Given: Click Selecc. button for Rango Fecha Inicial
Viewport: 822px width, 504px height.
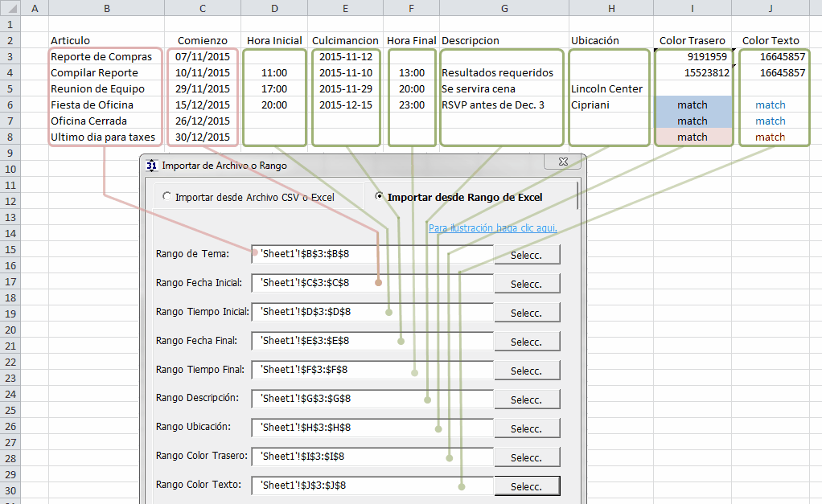Looking at the screenshot, I should point(526,284).
